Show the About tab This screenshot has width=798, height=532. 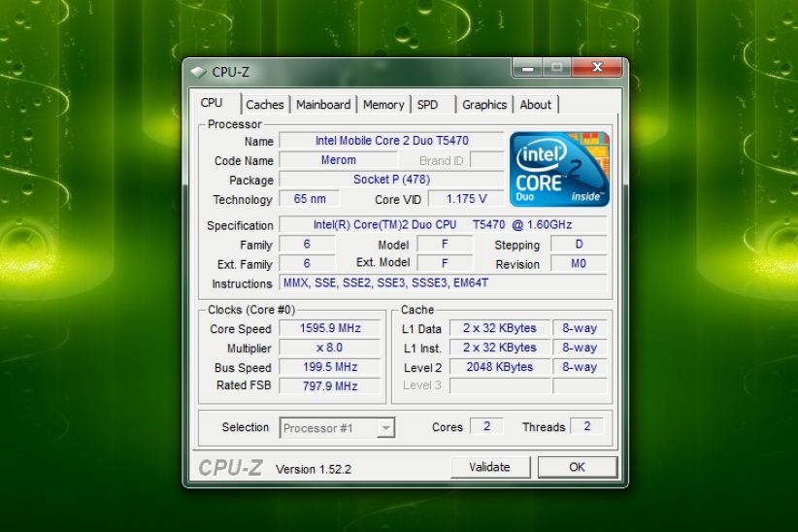pyautogui.click(x=535, y=105)
